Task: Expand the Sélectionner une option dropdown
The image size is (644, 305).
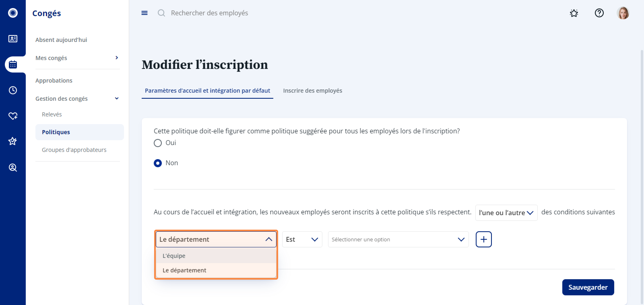Action: tap(398, 240)
